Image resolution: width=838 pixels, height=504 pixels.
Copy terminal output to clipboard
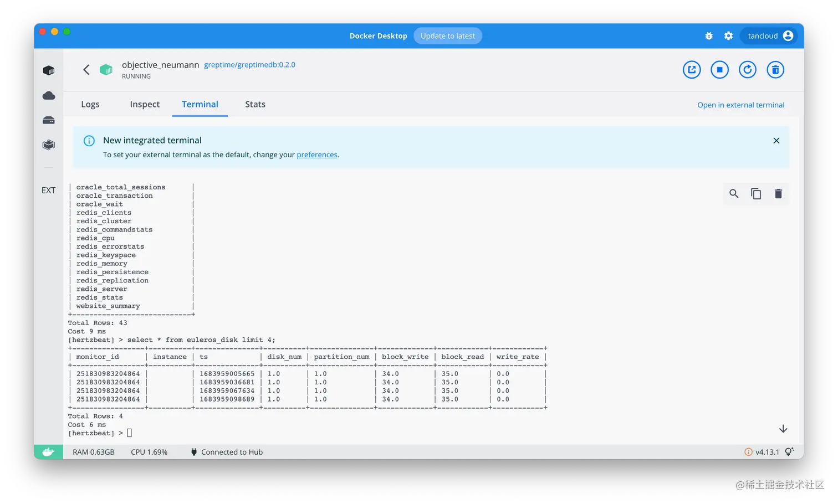pyautogui.click(x=756, y=194)
